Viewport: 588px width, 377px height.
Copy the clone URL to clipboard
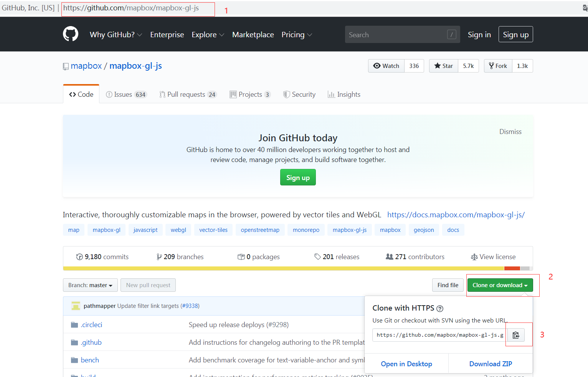(x=516, y=335)
